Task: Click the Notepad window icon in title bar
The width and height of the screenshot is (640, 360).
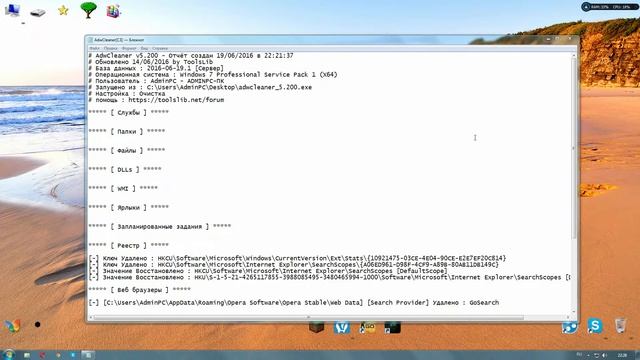Action: (x=91, y=40)
